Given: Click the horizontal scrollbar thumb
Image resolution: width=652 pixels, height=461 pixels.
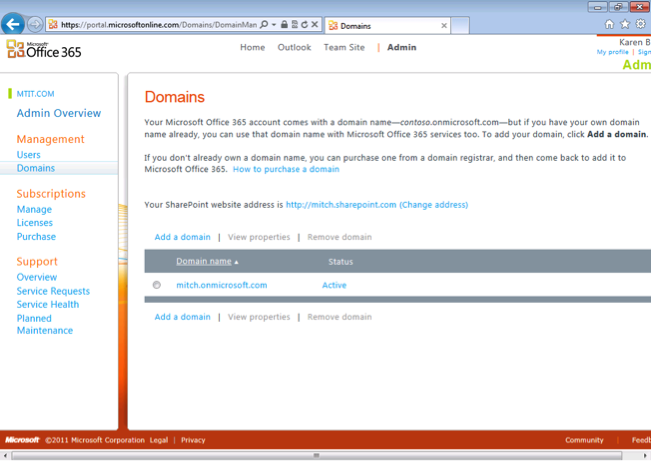Looking at the screenshot, I should point(316,455).
